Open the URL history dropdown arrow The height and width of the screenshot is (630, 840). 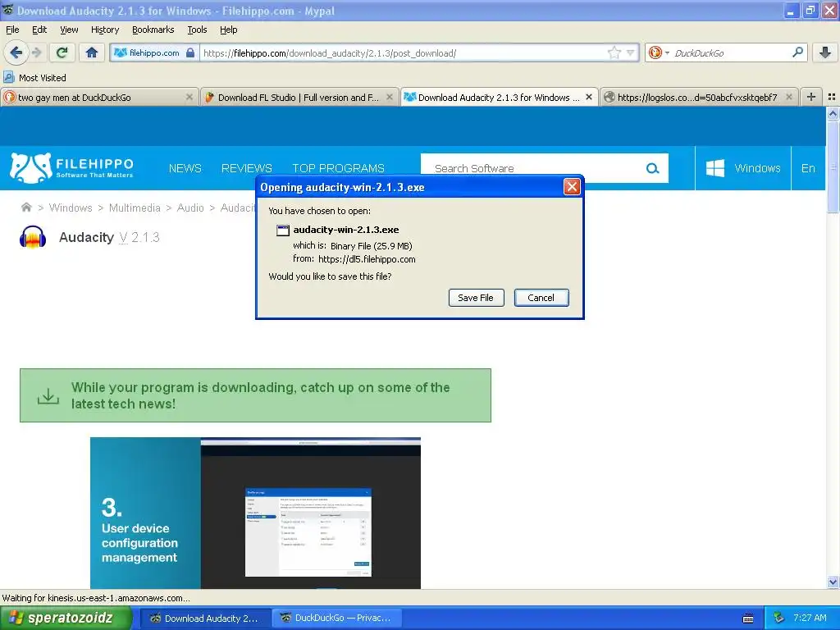631,52
